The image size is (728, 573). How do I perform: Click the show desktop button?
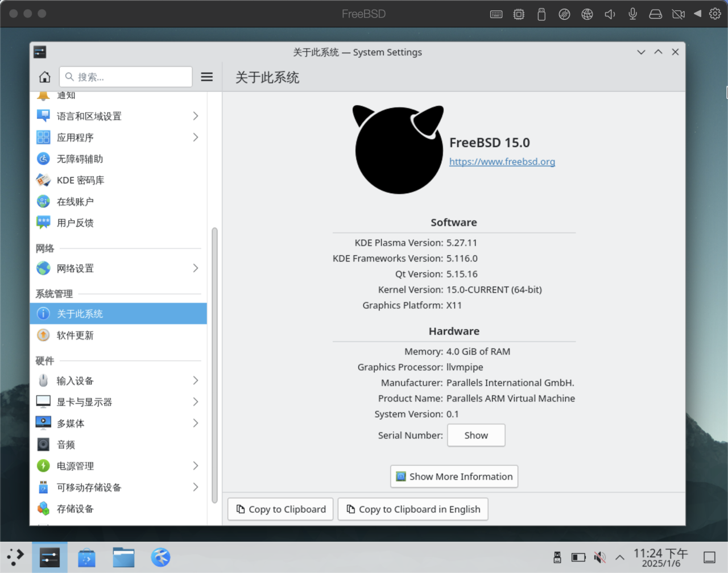[x=709, y=558]
